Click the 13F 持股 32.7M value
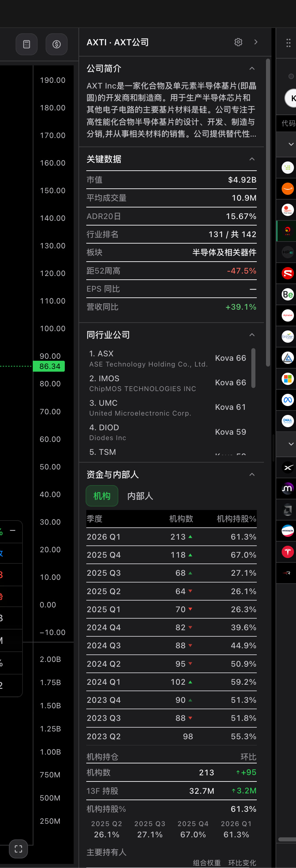Image resolution: width=296 pixels, height=868 pixels. tap(202, 791)
